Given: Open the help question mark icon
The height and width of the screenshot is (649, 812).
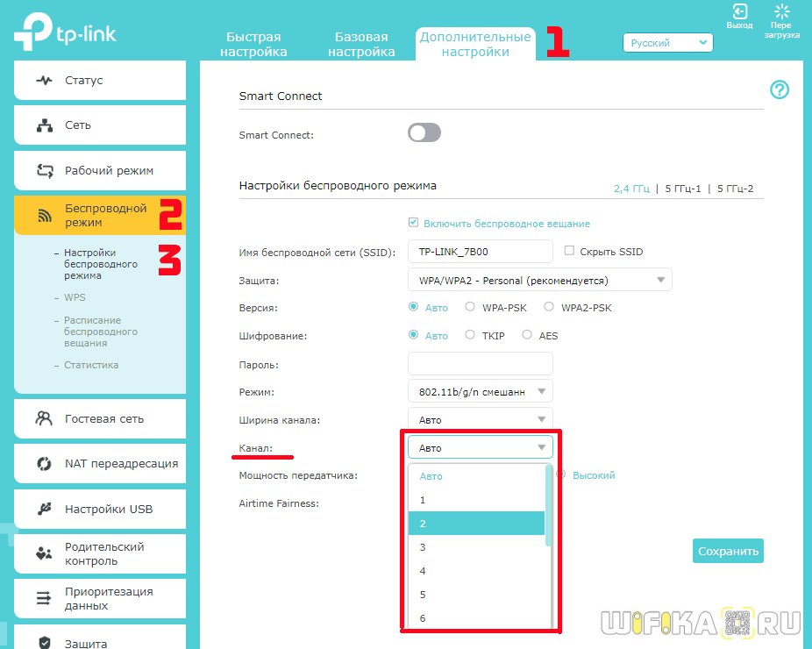Looking at the screenshot, I should tap(779, 89).
